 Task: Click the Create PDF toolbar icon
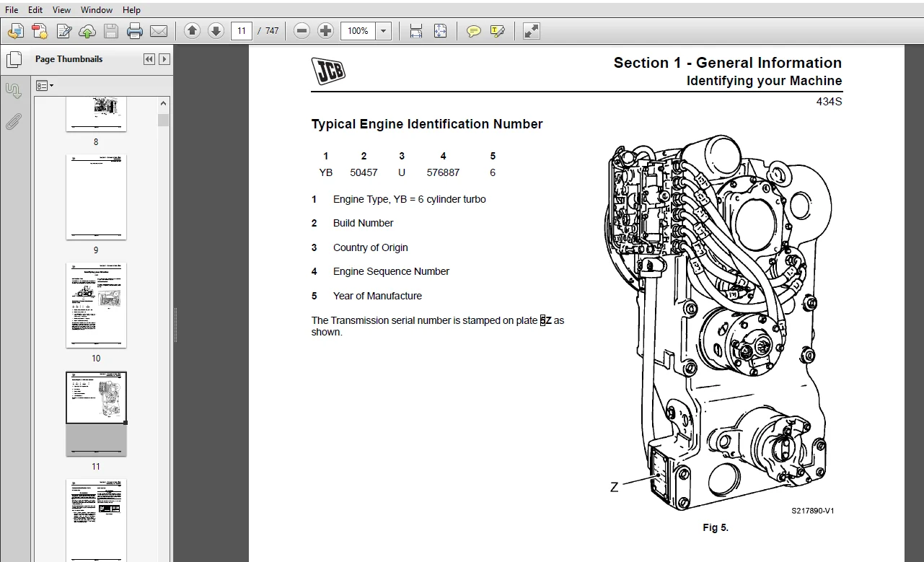(x=40, y=31)
